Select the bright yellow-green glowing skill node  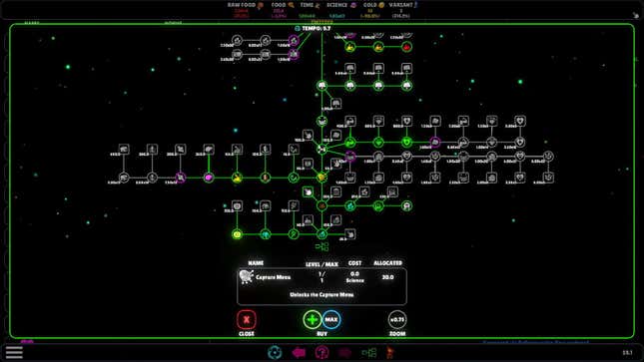pos(237,234)
